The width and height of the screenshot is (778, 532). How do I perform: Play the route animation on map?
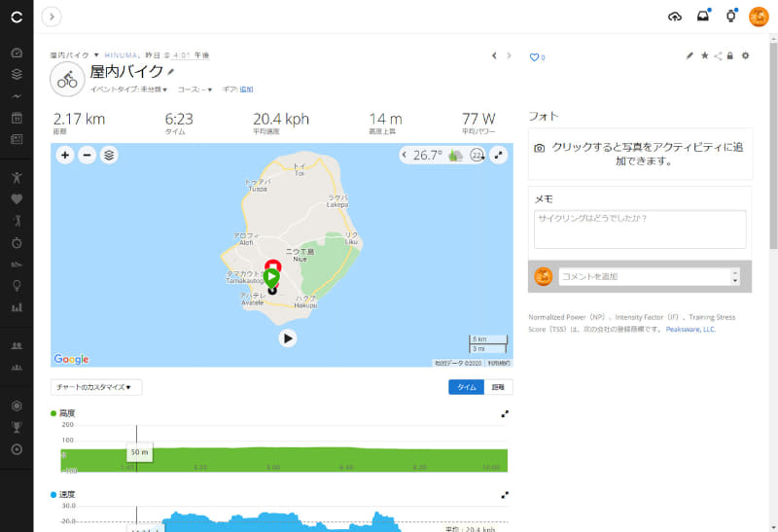pyautogui.click(x=288, y=338)
